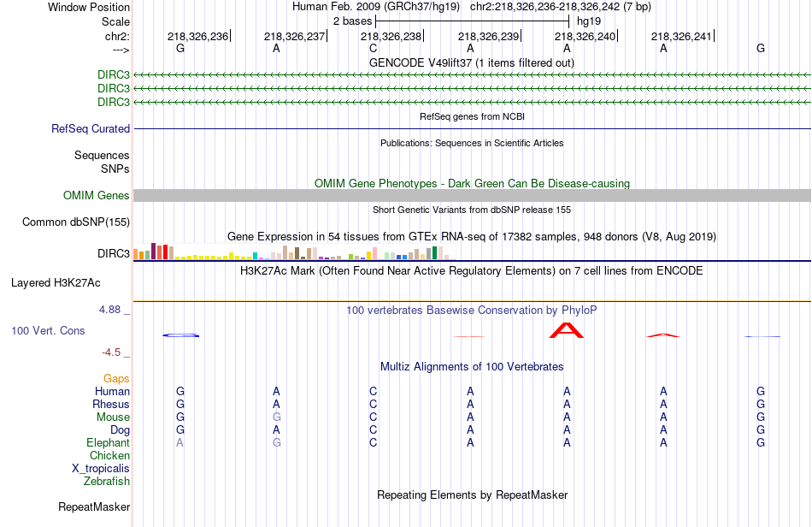812x527 pixels.
Task: Click the OMIM Genes label
Action: (x=97, y=195)
